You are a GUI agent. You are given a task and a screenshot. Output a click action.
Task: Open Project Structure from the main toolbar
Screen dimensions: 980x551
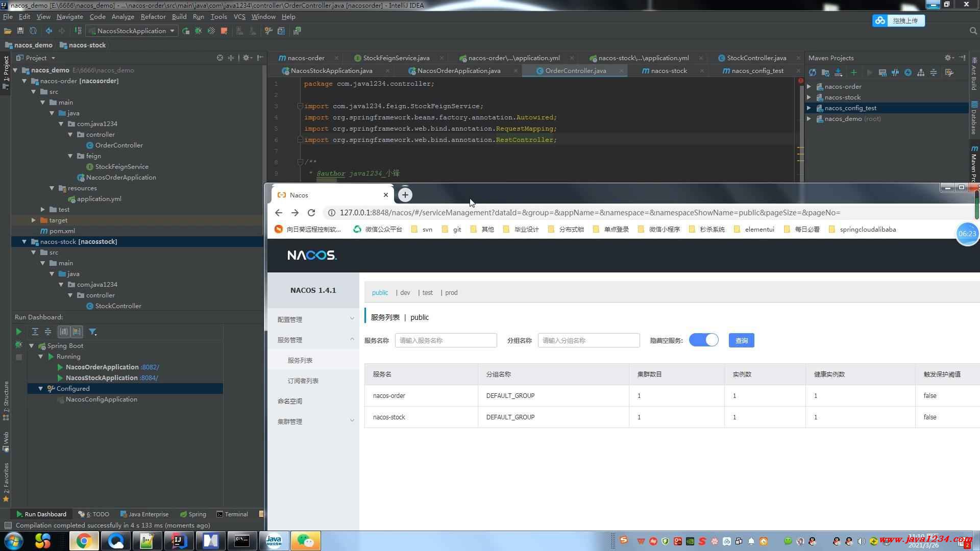pyautogui.click(x=281, y=31)
